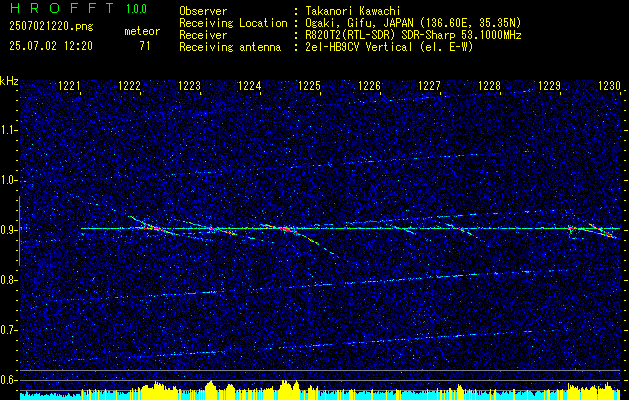Image resolution: width=629 pixels, height=400 pixels.
Task: Click frequency axis label 1.1
Action: (9, 130)
